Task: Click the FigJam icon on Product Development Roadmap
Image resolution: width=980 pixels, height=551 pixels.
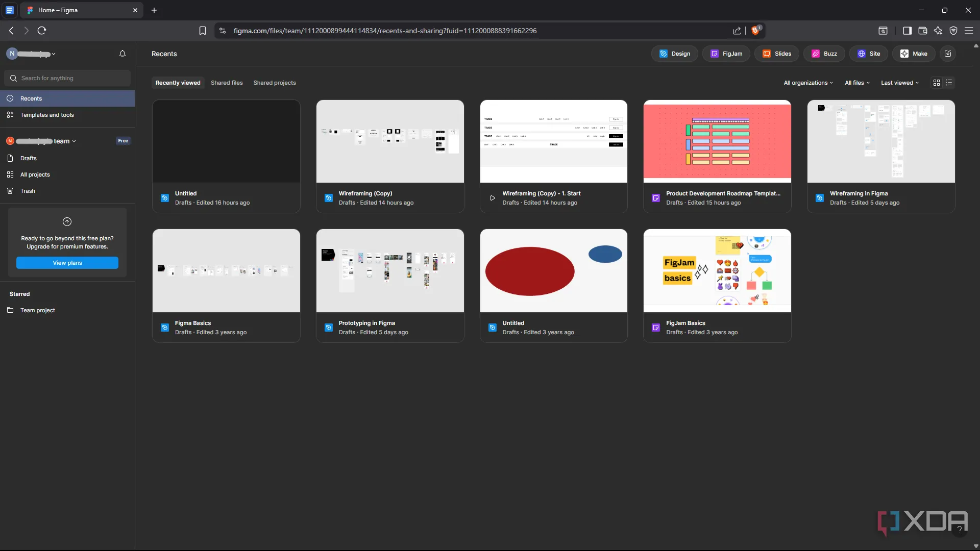Action: [656, 198]
